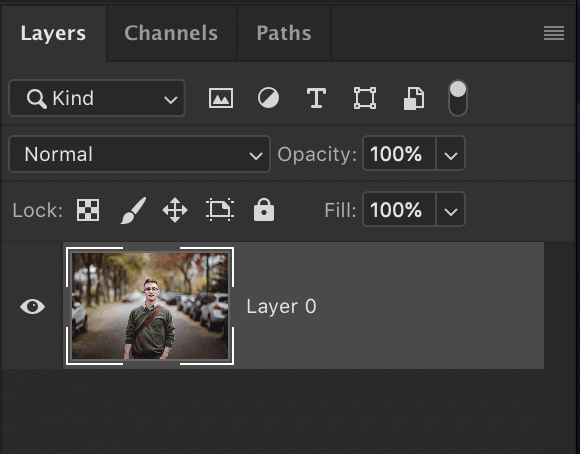Switch to the Channels tab
The height and width of the screenshot is (454, 580).
[x=171, y=33]
